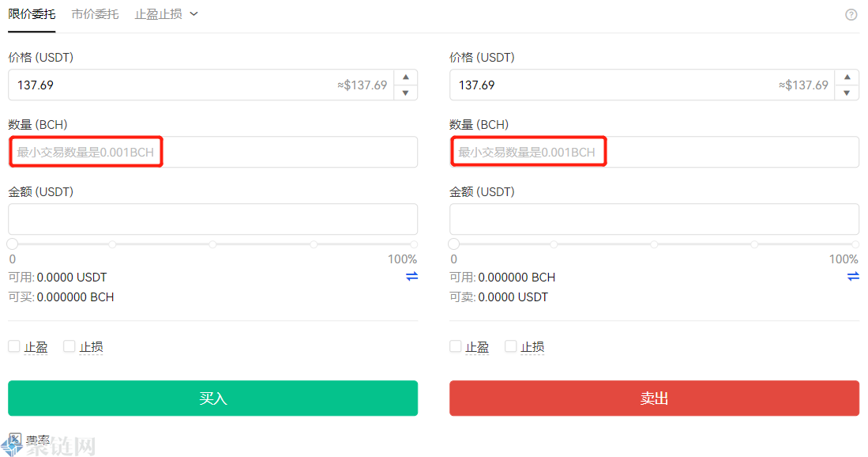Viewport: 868px width, 457px height.
Task: Enable 止损 checkbox in buy panel
Action: pyautogui.click(x=70, y=346)
